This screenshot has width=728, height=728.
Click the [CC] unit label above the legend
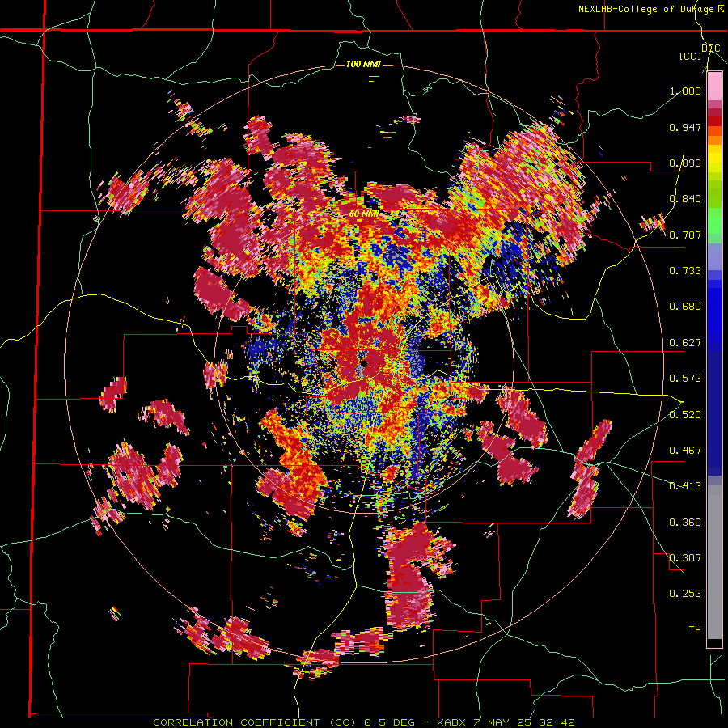tap(691, 56)
